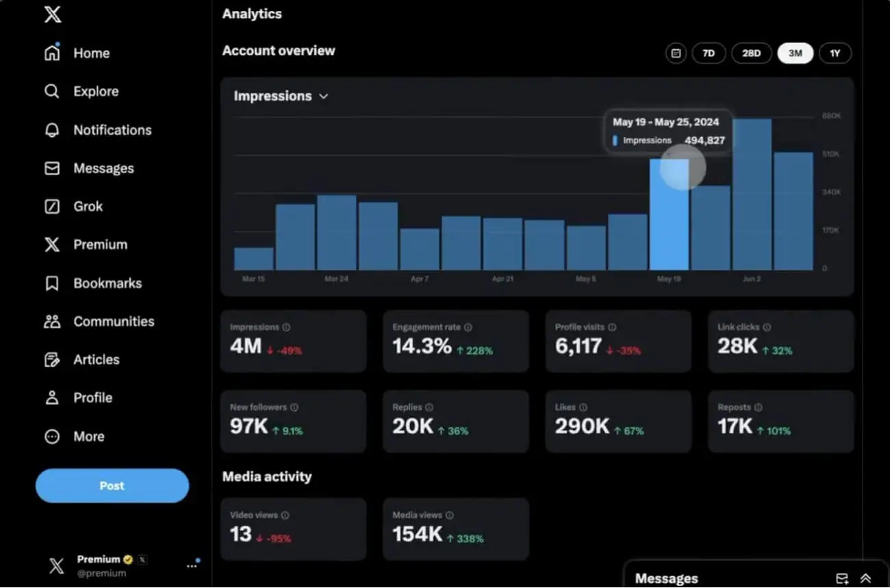This screenshot has height=588, width=890.
Task: Select the highlighted May 19 chart bar
Action: pos(669,212)
